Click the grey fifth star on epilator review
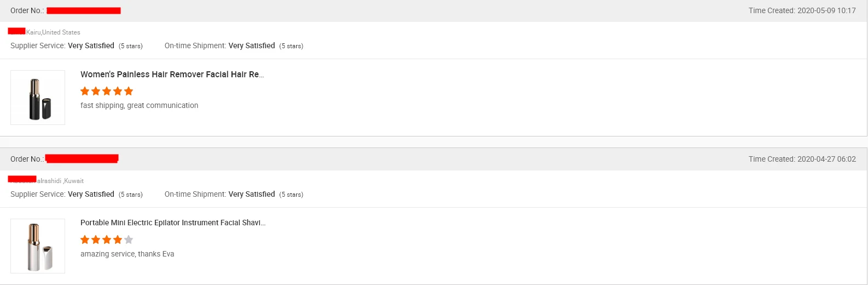This screenshot has height=285, width=868. point(129,240)
